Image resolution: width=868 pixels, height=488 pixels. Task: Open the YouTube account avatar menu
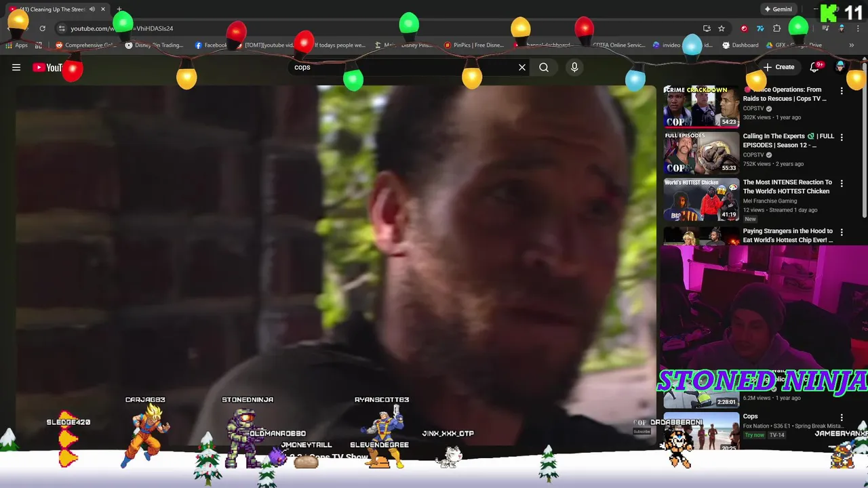point(840,66)
